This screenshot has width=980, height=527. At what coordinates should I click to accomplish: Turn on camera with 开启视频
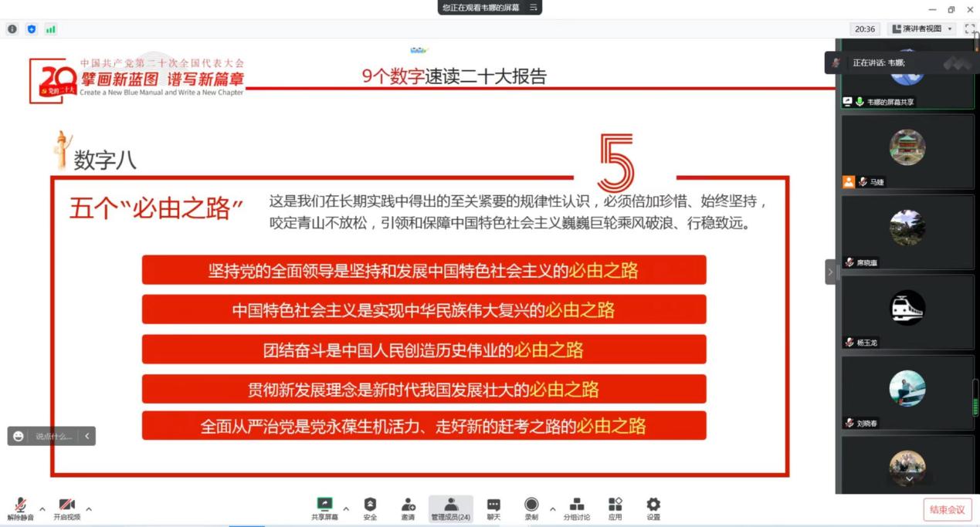click(x=66, y=508)
